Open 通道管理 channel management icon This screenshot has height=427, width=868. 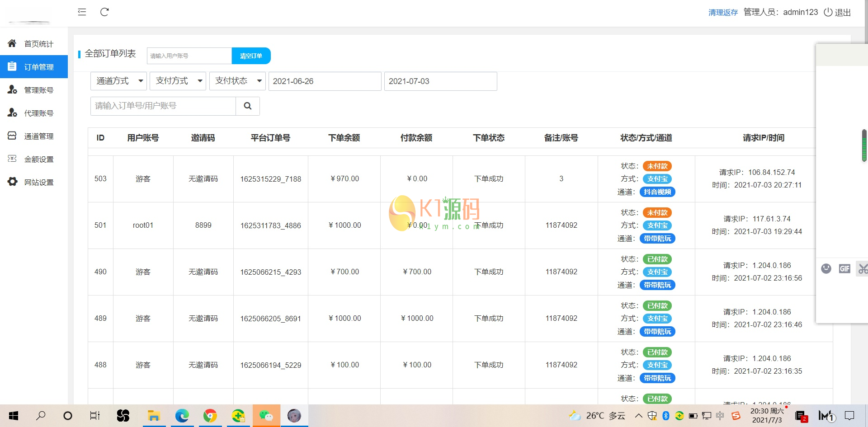click(12, 136)
